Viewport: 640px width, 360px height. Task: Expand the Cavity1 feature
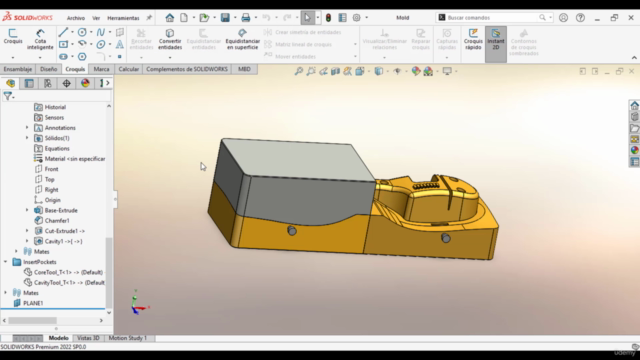point(27,241)
